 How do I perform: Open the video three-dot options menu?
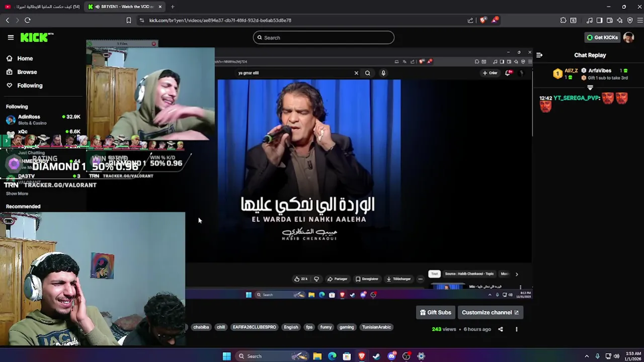tap(516, 329)
